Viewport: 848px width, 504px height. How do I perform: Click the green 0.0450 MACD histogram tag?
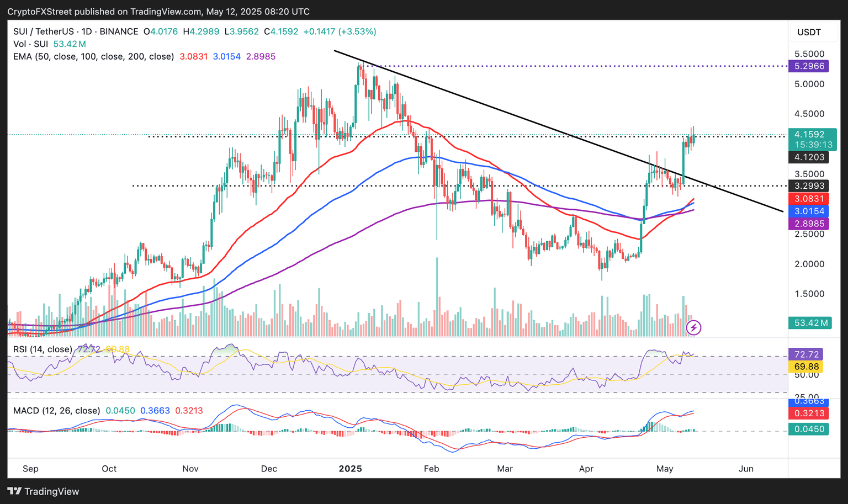click(x=809, y=429)
